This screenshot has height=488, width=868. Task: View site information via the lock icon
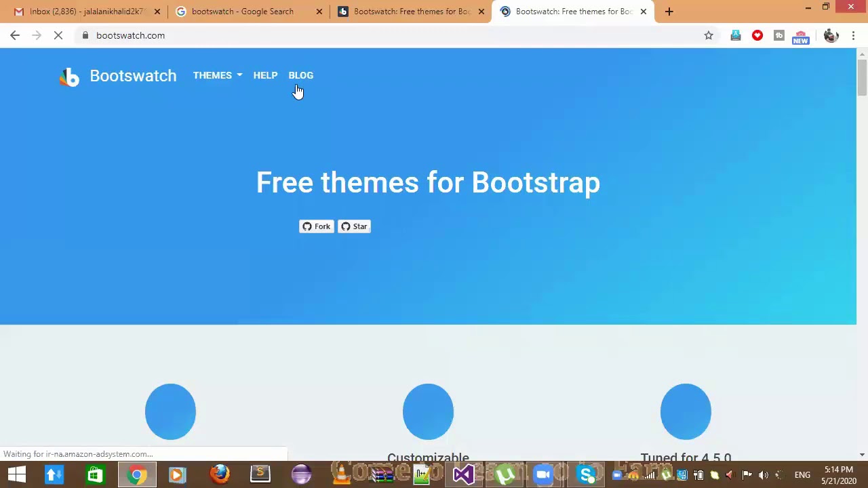[x=85, y=35]
